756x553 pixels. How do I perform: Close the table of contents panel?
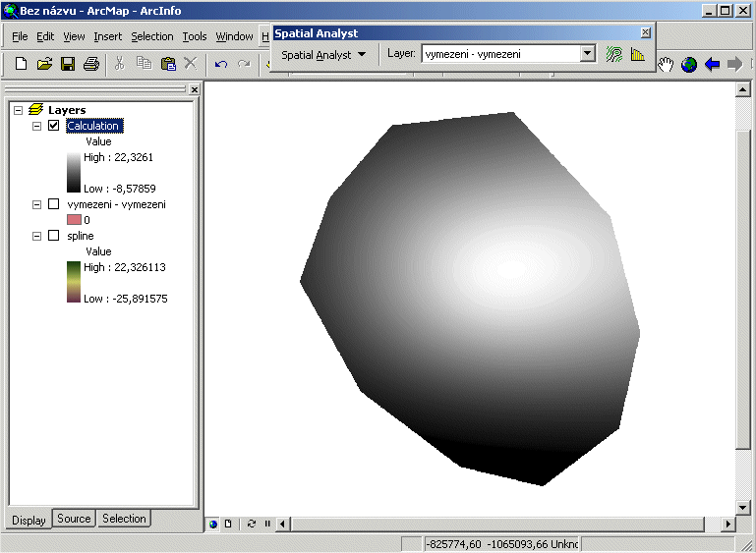point(194,89)
